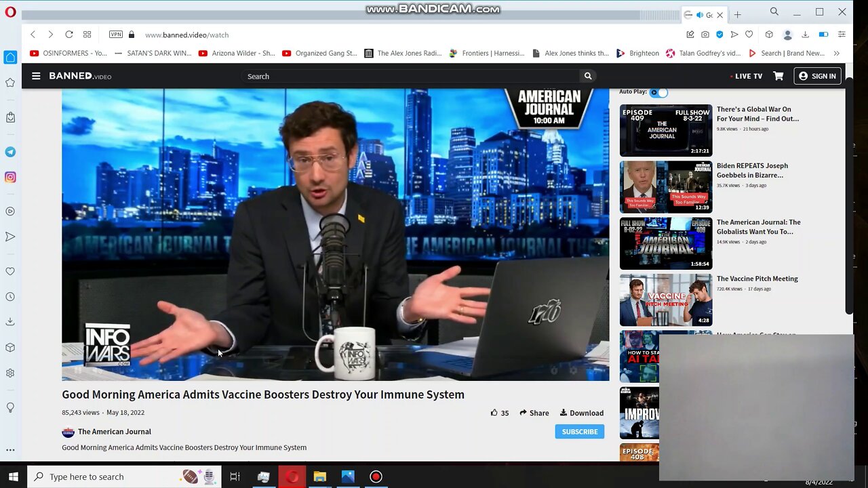
Task: Open the Telegram messenger in sidebar
Action: coord(10,152)
